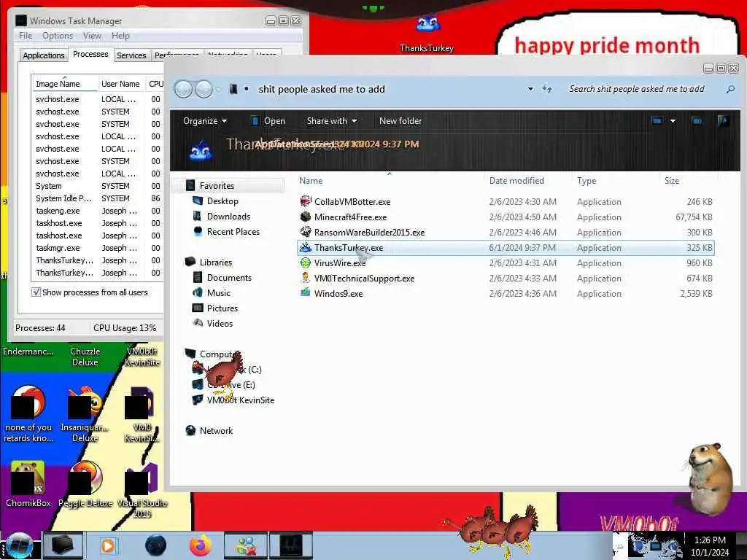Open Firefox from the taskbar
The width and height of the screenshot is (747, 560).
201,545
